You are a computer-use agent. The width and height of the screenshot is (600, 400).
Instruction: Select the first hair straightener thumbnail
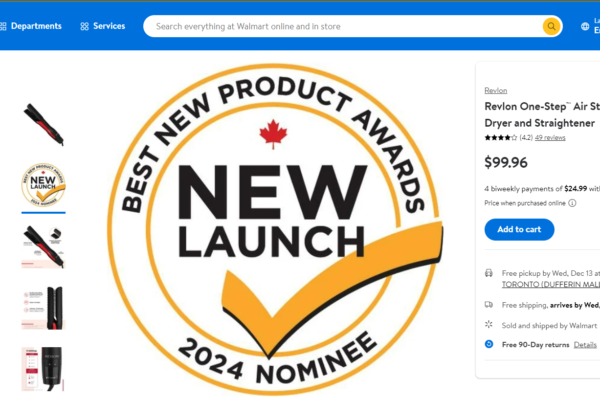43,123
